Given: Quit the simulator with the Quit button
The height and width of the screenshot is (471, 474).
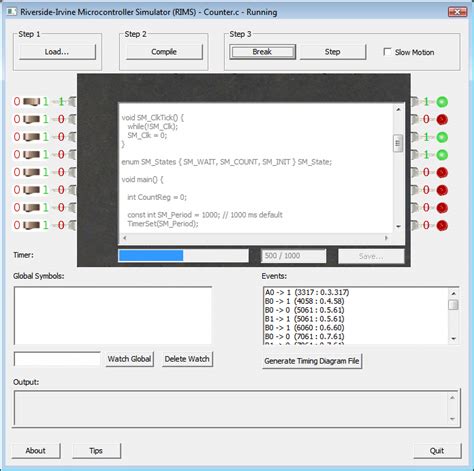Looking at the screenshot, I should 437,451.
